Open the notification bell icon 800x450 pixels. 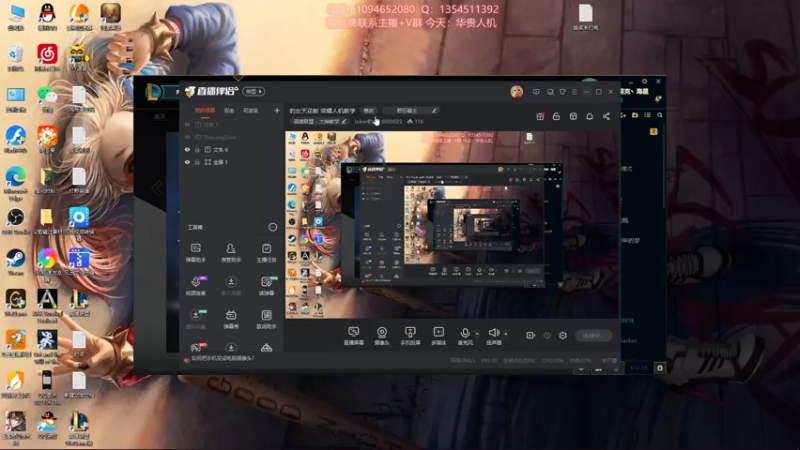tap(589, 116)
